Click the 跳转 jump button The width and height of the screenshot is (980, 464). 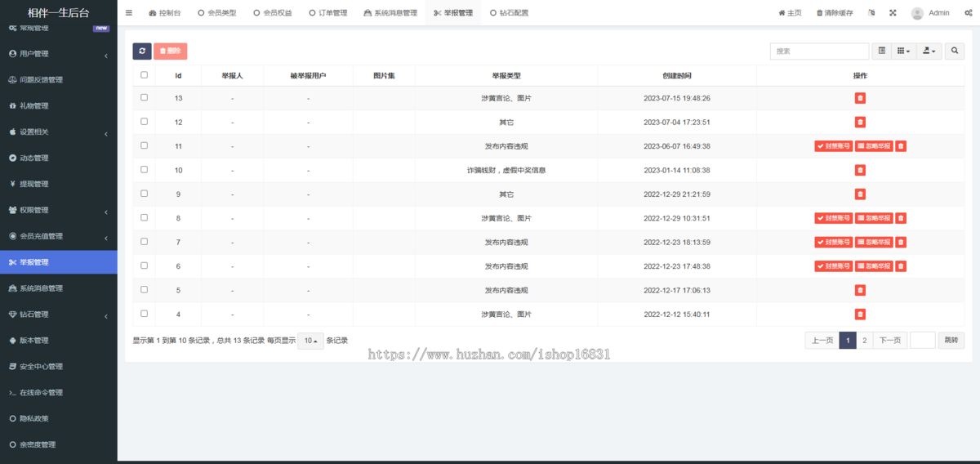click(951, 341)
